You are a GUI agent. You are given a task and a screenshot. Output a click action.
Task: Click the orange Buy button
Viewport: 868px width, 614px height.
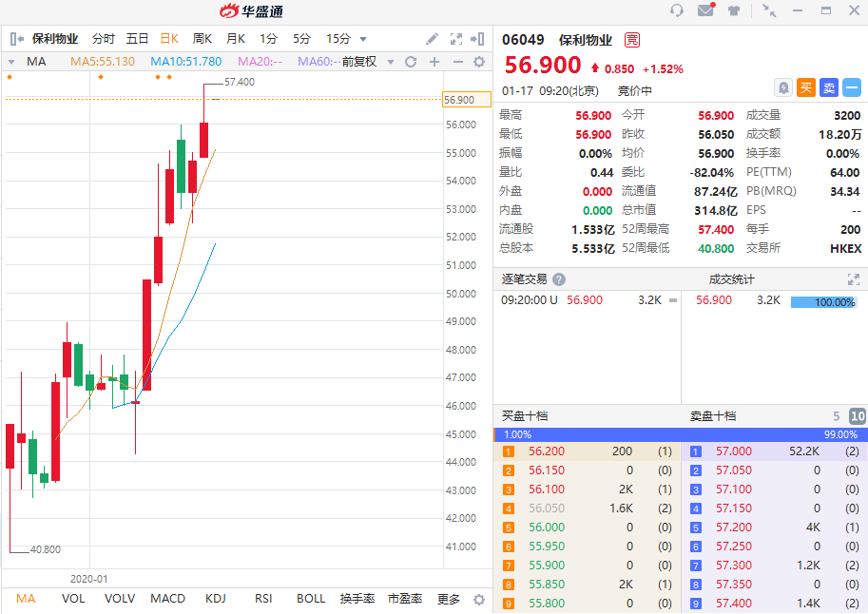806,87
